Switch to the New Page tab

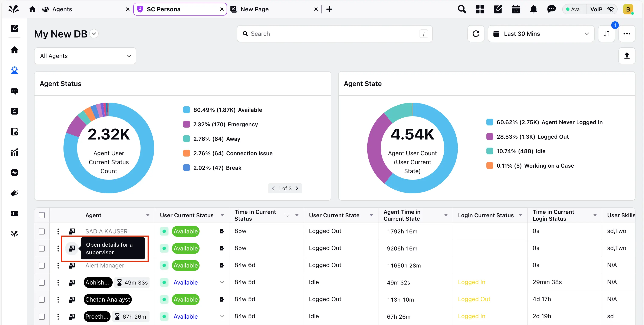point(254,9)
